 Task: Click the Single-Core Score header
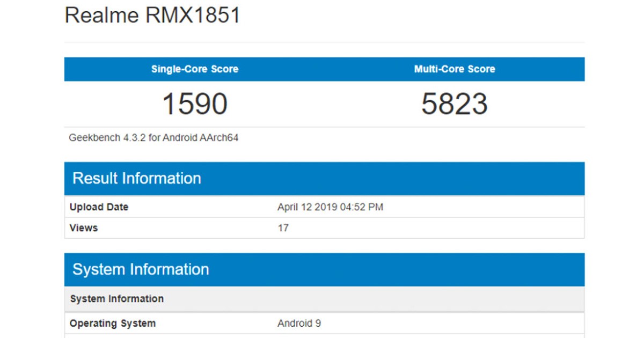pos(195,69)
